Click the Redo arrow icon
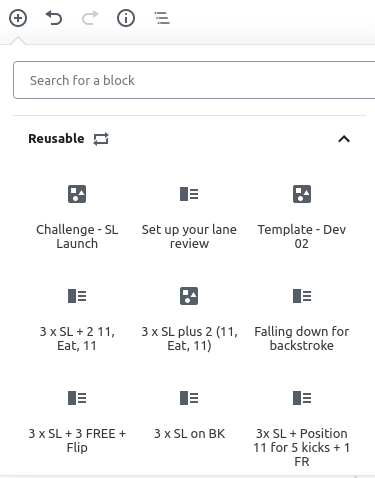The image size is (375, 478). pos(90,18)
